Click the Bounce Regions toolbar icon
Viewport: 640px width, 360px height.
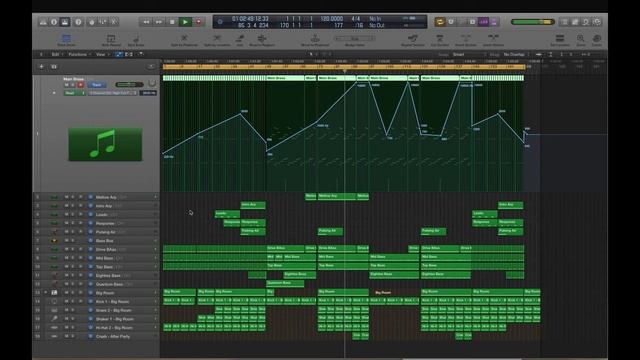tap(262, 40)
